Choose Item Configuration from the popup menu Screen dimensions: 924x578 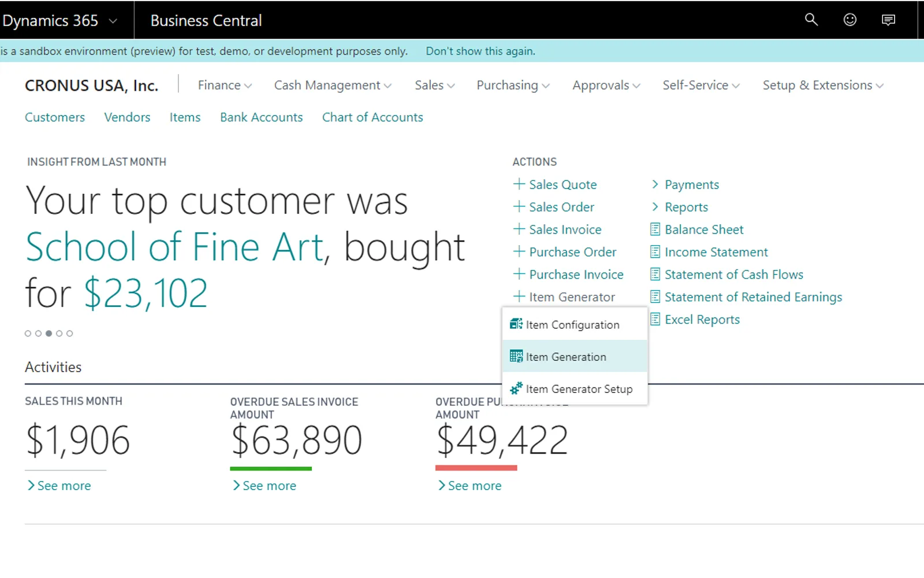[575, 324]
